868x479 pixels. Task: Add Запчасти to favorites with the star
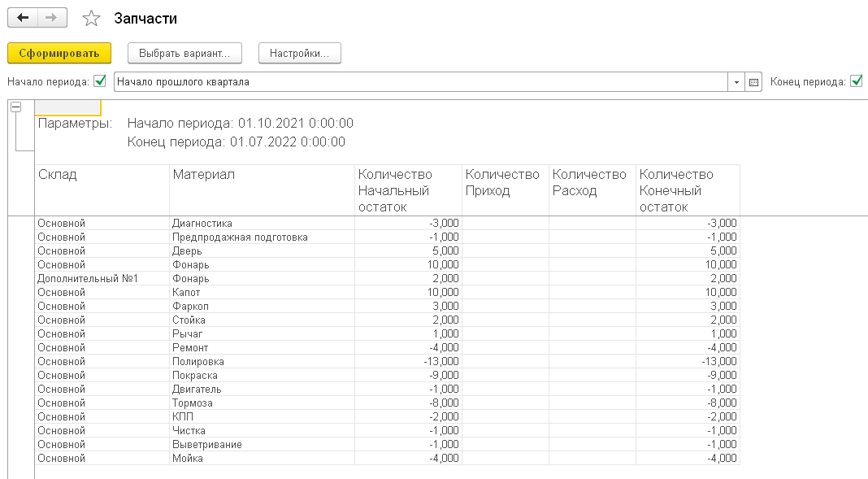click(91, 18)
